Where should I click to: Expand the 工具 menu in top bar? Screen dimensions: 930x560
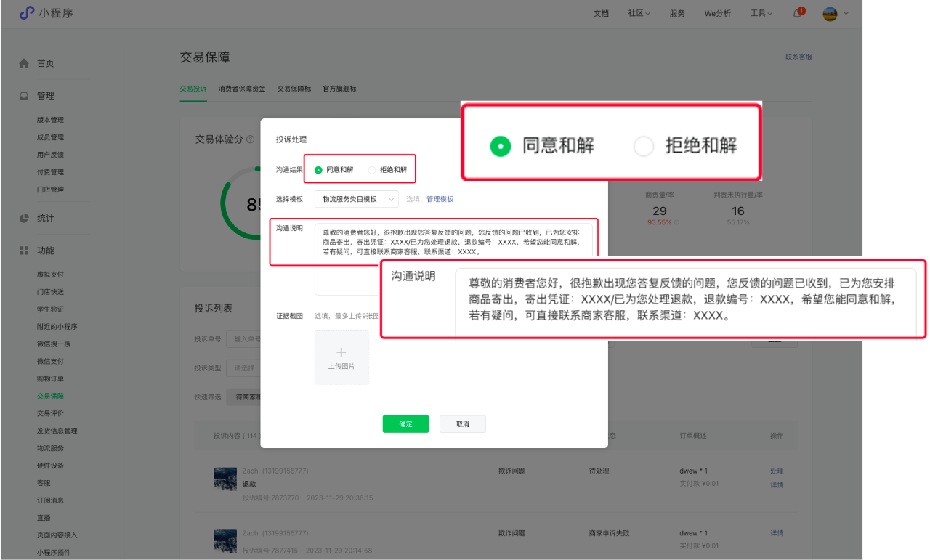[x=761, y=13]
